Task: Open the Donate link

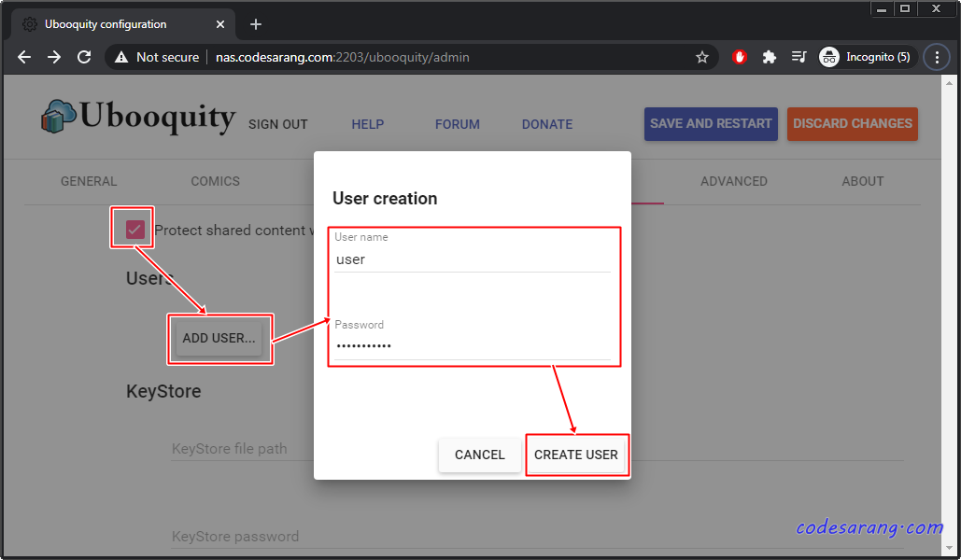Action: coord(547,124)
